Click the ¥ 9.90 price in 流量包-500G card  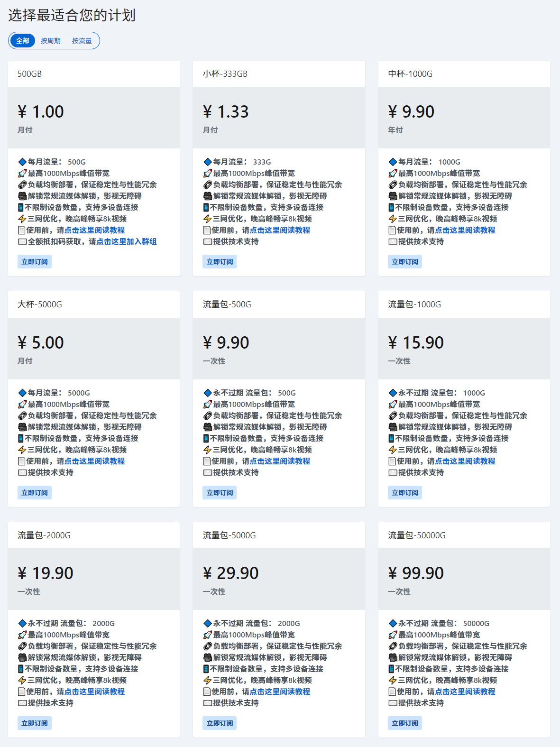[226, 343]
